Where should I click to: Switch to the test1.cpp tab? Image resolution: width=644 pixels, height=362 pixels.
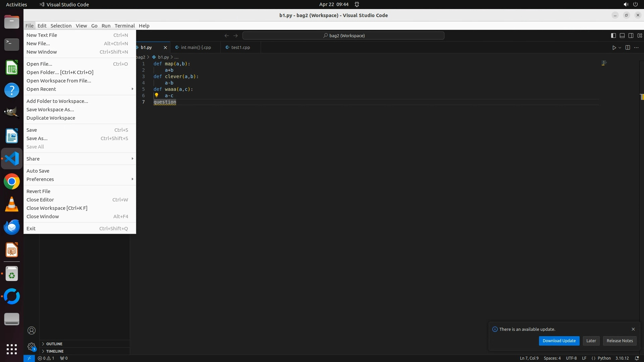[240, 48]
